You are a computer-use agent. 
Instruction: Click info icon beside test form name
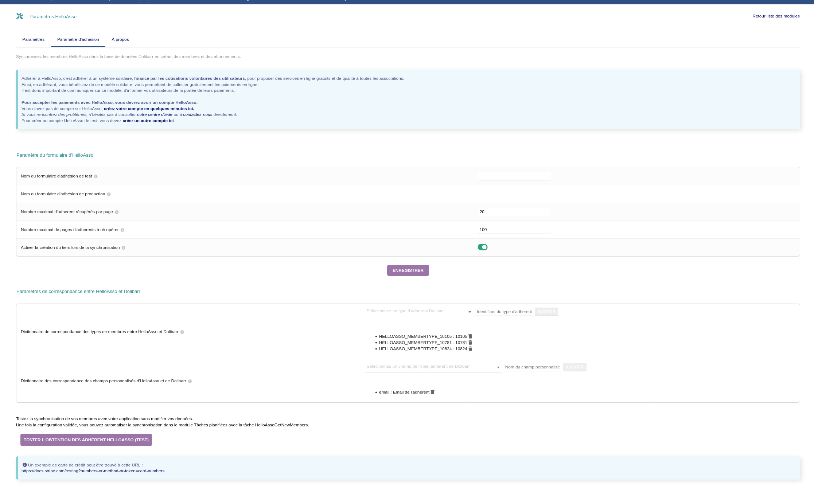(x=96, y=176)
